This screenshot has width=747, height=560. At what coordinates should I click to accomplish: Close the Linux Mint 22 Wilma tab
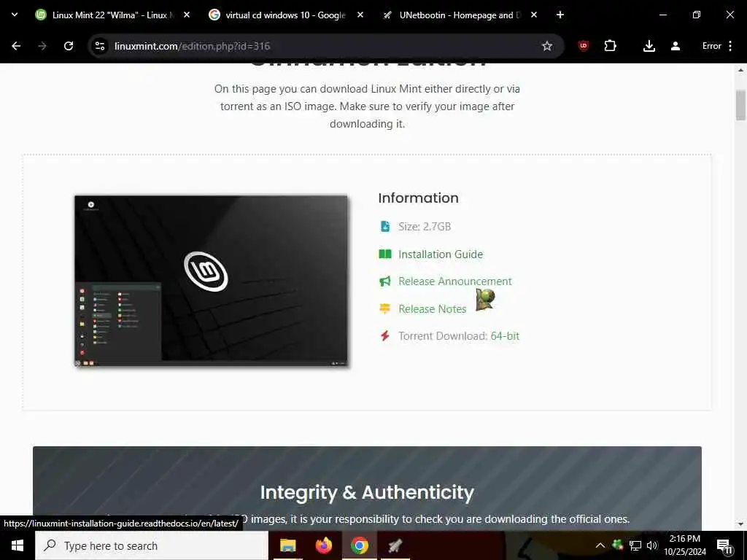tap(187, 15)
